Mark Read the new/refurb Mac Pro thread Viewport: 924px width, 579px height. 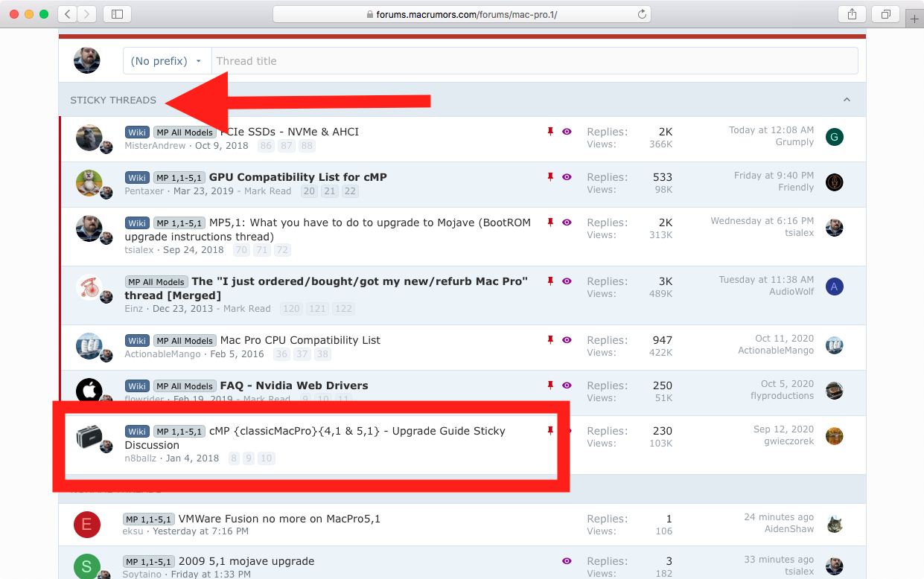click(247, 309)
